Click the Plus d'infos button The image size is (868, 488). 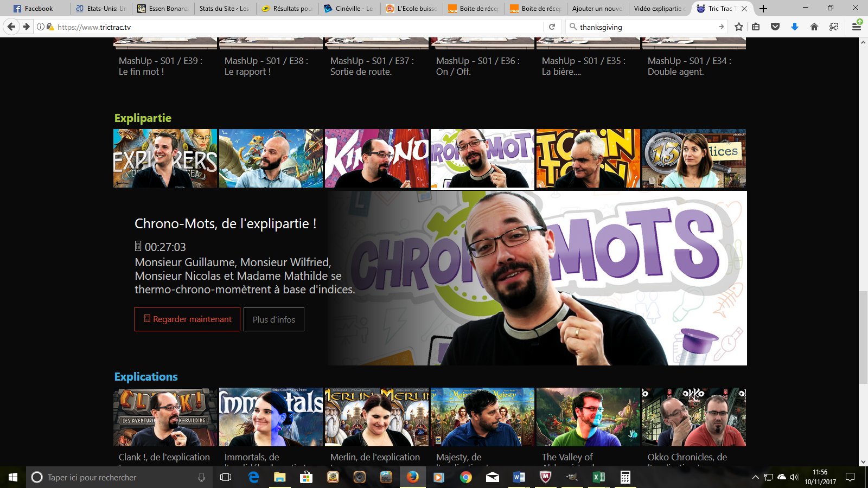274,319
